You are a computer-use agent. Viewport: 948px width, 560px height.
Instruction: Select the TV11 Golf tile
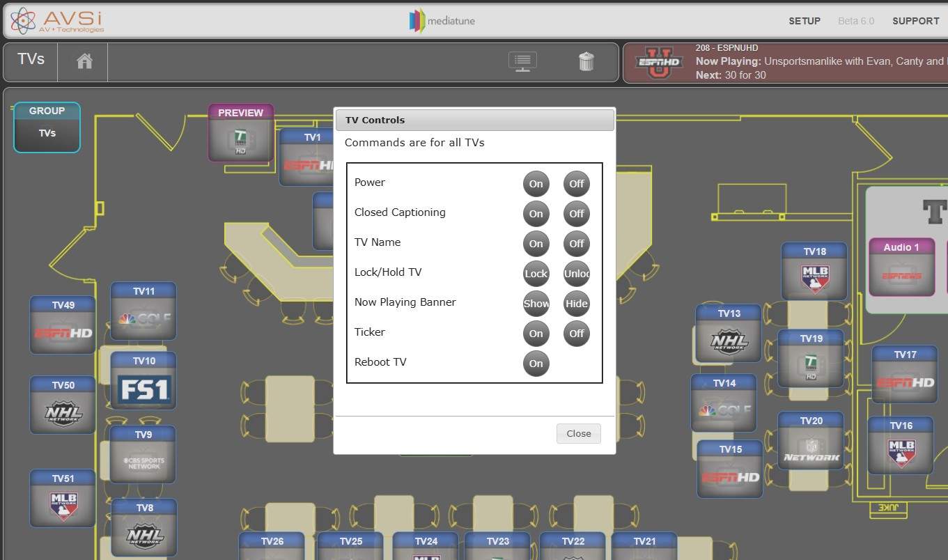coord(143,311)
